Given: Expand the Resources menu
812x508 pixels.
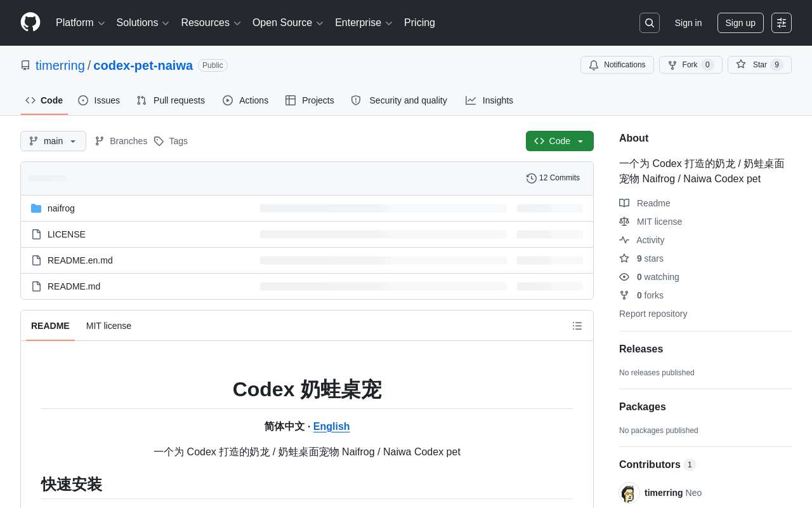Looking at the screenshot, I should (211, 23).
